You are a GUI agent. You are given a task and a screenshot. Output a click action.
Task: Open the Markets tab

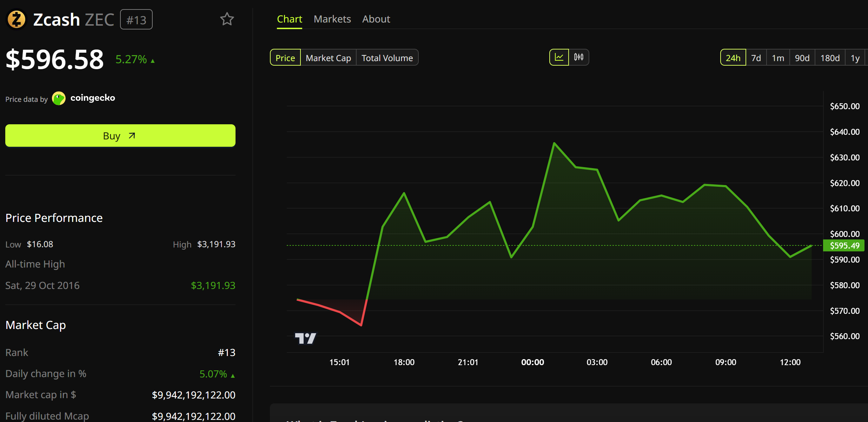332,19
